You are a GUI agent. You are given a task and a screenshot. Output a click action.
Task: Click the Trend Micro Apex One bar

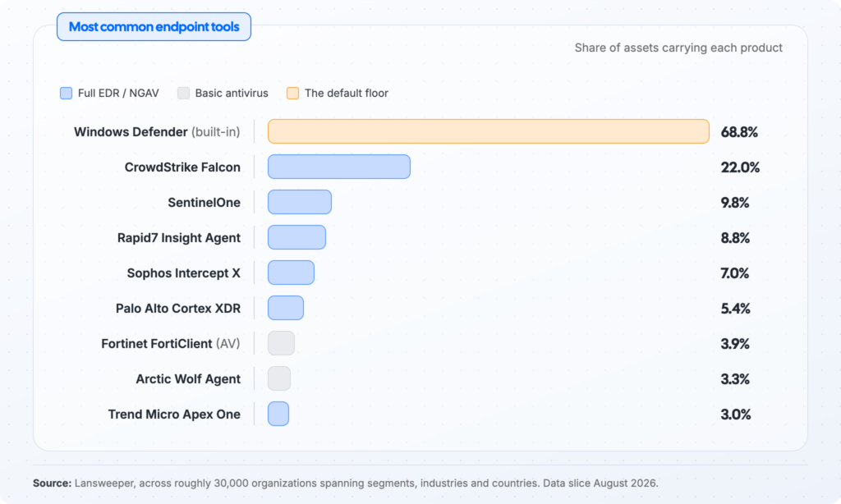point(278,414)
